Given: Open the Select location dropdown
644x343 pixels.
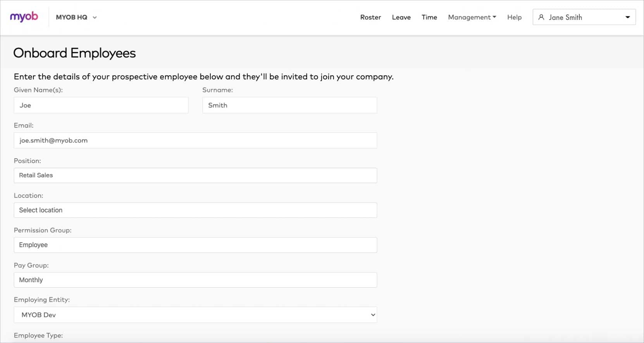Looking at the screenshot, I should (x=195, y=210).
